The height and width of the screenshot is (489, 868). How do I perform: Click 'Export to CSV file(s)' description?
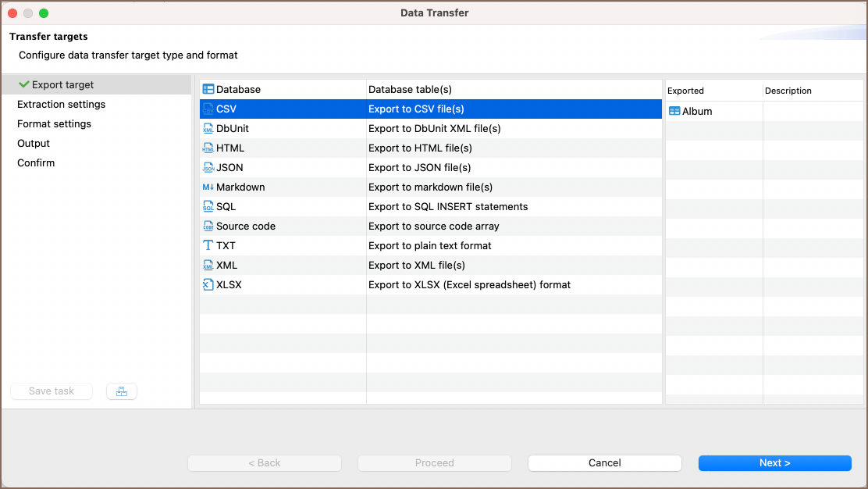(x=416, y=109)
